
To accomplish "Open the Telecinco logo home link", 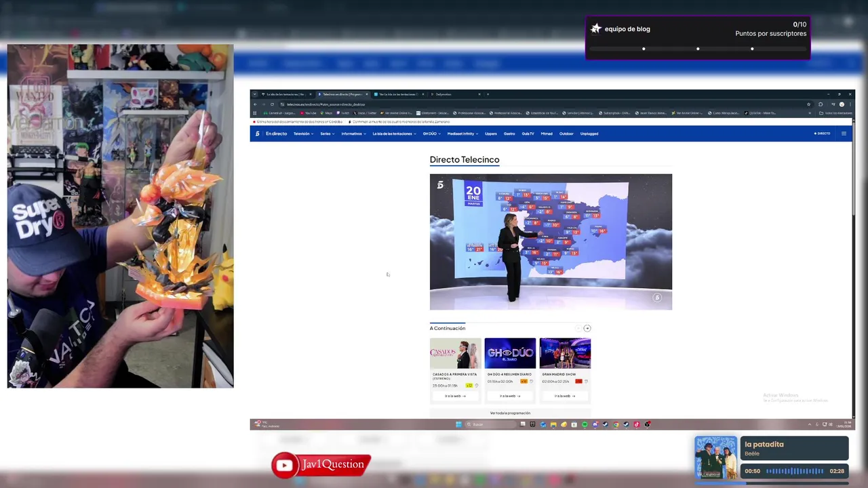I will click(x=257, y=134).
